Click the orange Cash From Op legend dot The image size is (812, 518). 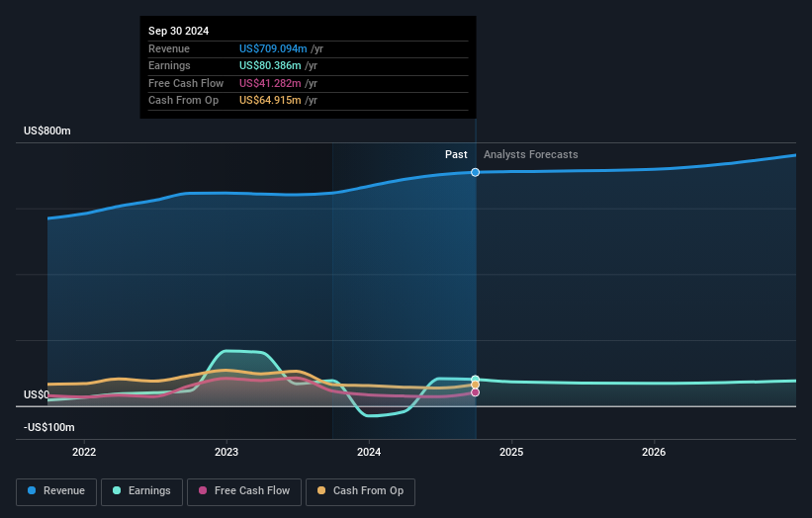(321, 490)
